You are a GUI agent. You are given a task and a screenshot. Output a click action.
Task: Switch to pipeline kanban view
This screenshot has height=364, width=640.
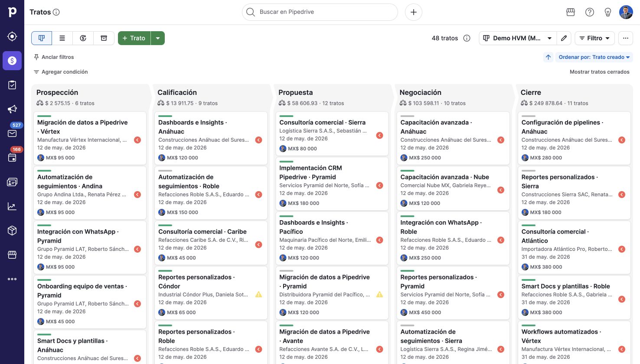pos(42,38)
